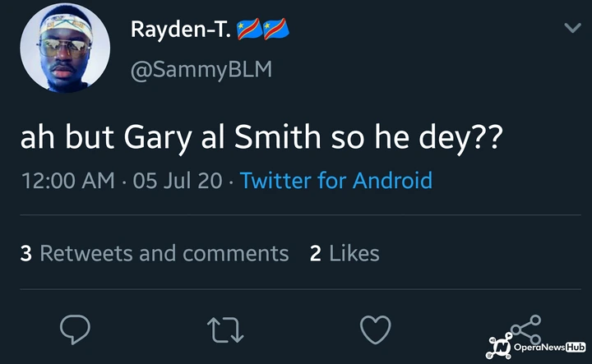Click the Twitter for Android source link
592x364 pixels.
(x=336, y=181)
